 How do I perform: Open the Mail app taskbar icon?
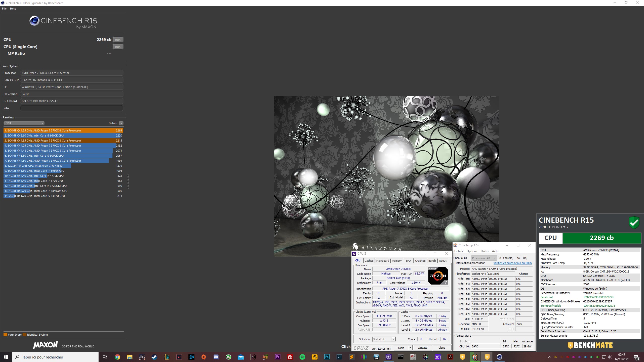point(241,357)
